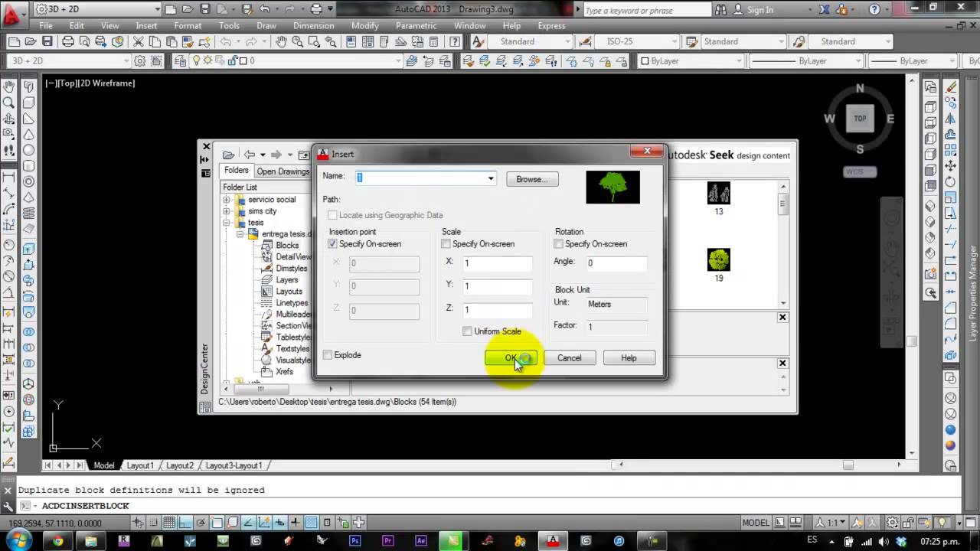This screenshot has width=980, height=551.
Task: Click the X scale input field
Action: 497,263
